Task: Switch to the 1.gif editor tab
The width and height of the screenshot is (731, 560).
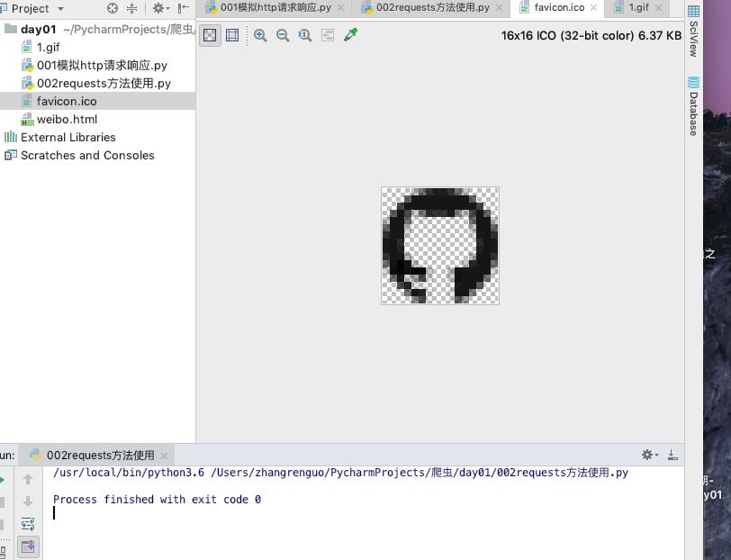Action: 637,7
